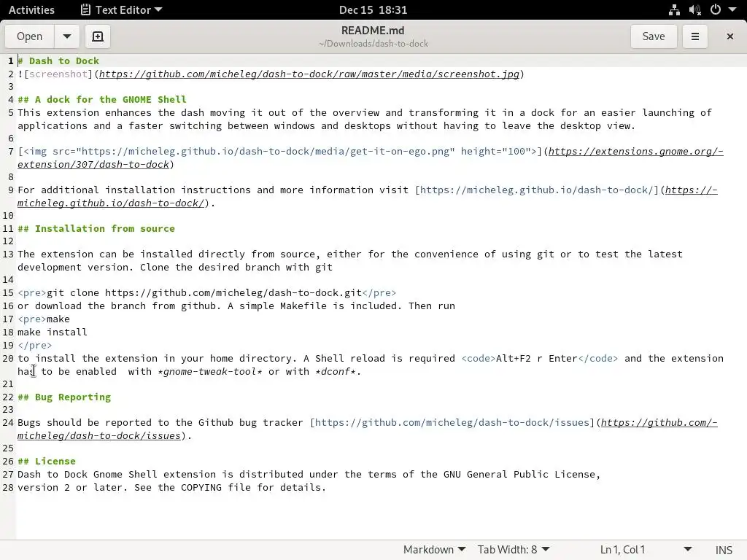This screenshot has height=560, width=747.
Task: Click the underlined micheleg.github.io link on line 9
Action: [x=692, y=190]
